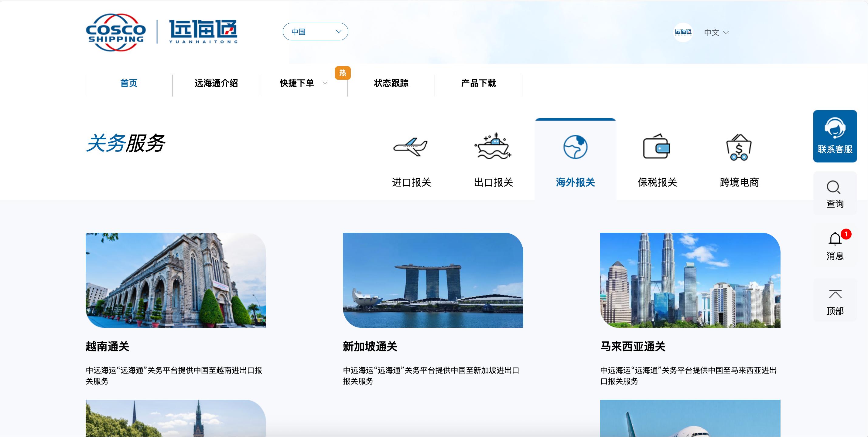Navigate to 远海通介绍 page
This screenshot has height=437, width=868.
(216, 84)
